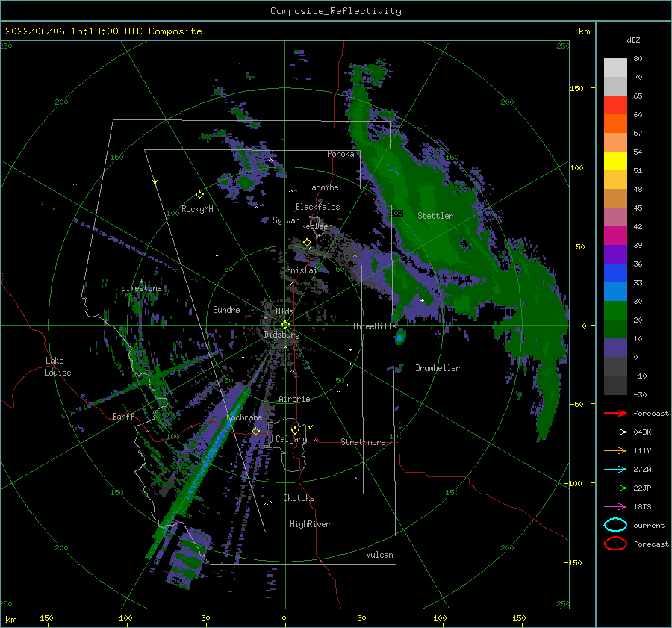Click the current legend label
Viewport: 672px width, 628px height.
649,526
